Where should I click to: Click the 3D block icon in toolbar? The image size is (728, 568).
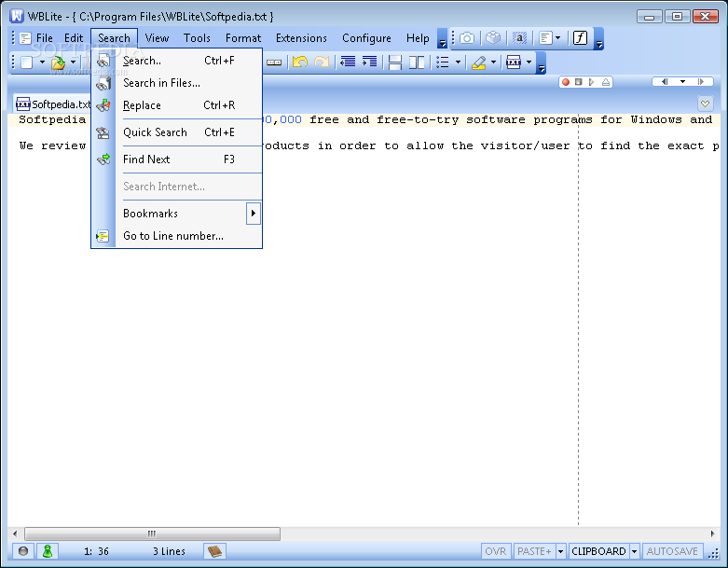tap(493, 37)
